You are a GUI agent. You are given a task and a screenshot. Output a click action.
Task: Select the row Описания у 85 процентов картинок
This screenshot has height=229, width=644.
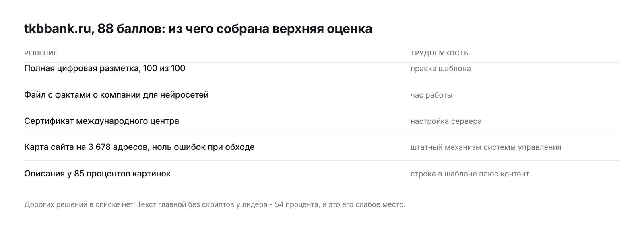click(322, 174)
